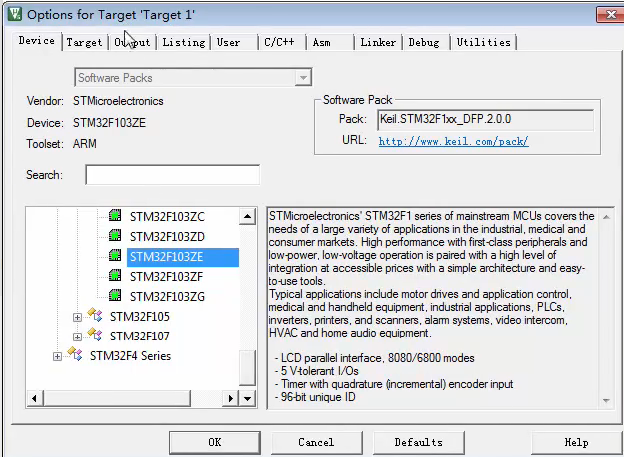Select STM32F107 family label
Screen dimensions: 624x457
[x=140, y=336]
